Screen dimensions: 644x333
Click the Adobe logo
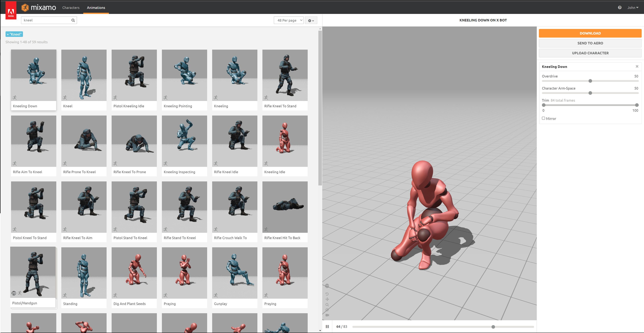pos(11,11)
